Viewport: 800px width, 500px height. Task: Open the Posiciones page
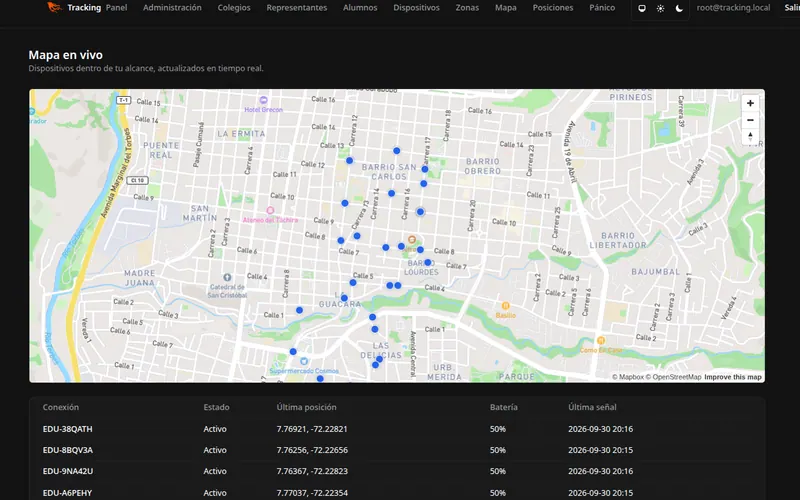(553, 8)
